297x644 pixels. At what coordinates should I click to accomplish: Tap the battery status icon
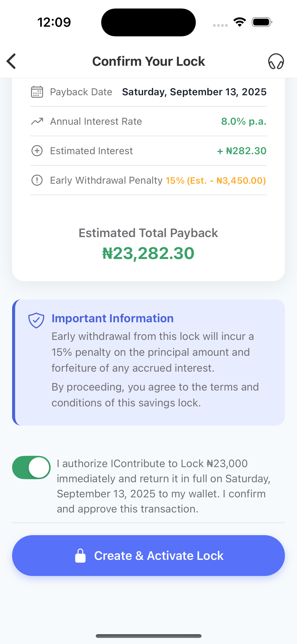(x=262, y=22)
